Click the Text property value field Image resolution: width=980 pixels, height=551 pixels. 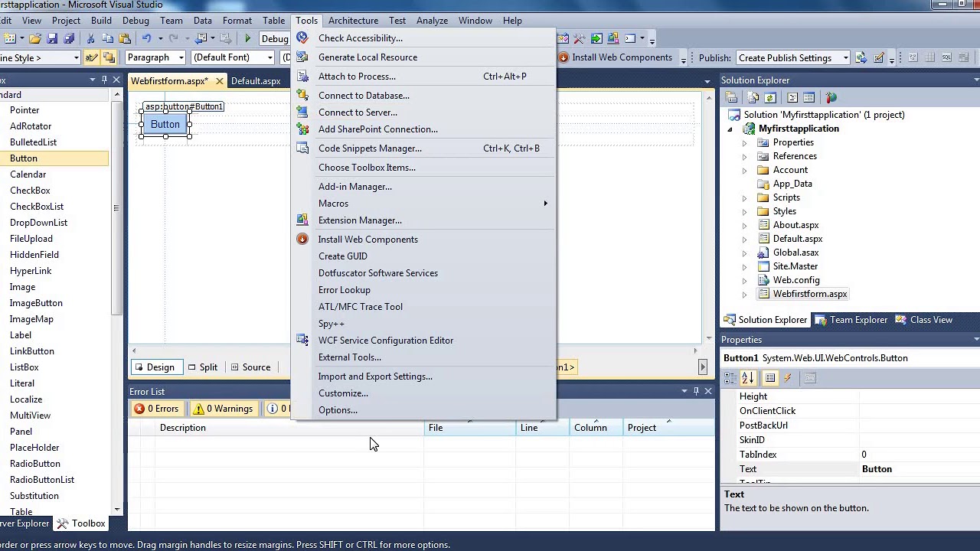coord(919,469)
